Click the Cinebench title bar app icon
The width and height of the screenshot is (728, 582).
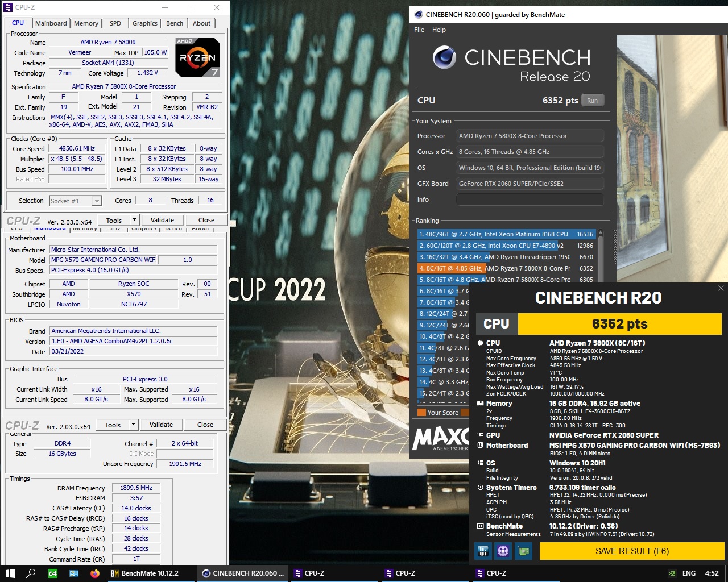419,14
